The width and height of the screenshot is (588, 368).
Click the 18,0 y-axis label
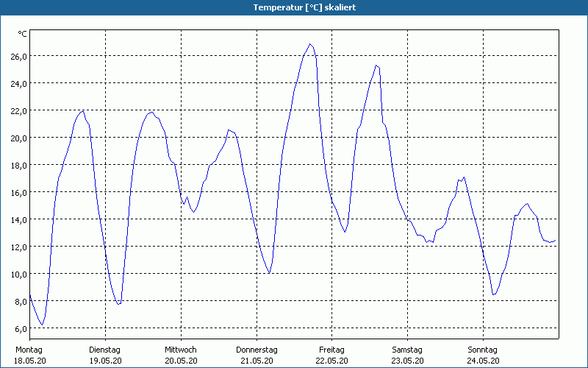click(x=18, y=166)
